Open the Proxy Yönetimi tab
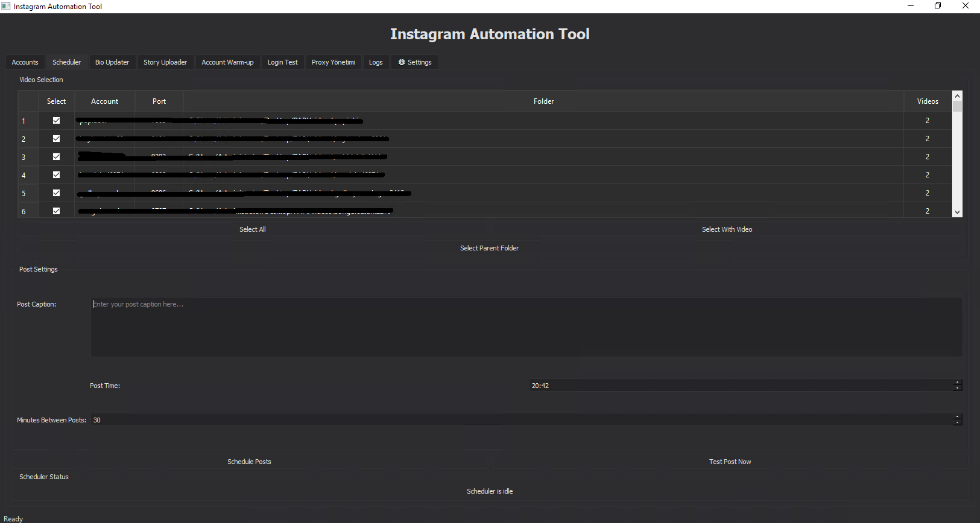The height and width of the screenshot is (525, 980). [334, 62]
